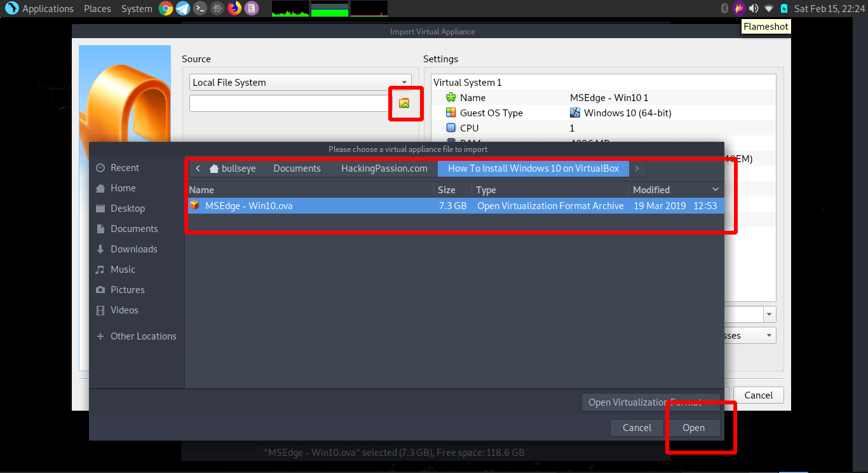The width and height of the screenshot is (868, 473).
Task: Cancel the Import Virtual Appliance wizard
Action: point(759,395)
